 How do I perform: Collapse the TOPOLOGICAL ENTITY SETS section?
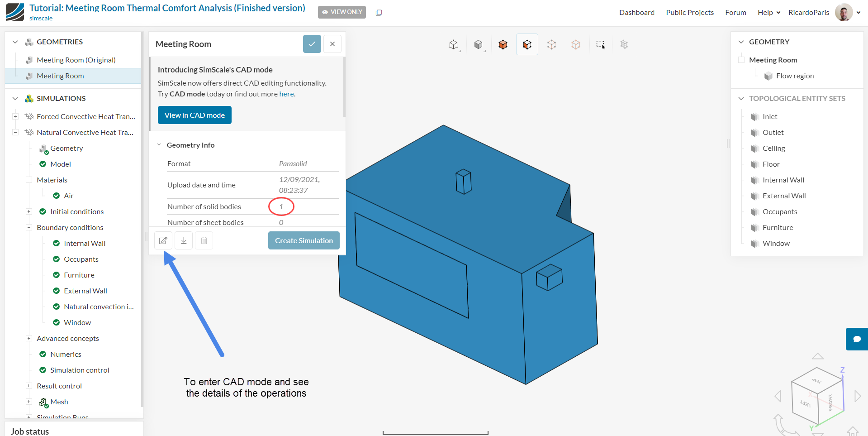741,98
